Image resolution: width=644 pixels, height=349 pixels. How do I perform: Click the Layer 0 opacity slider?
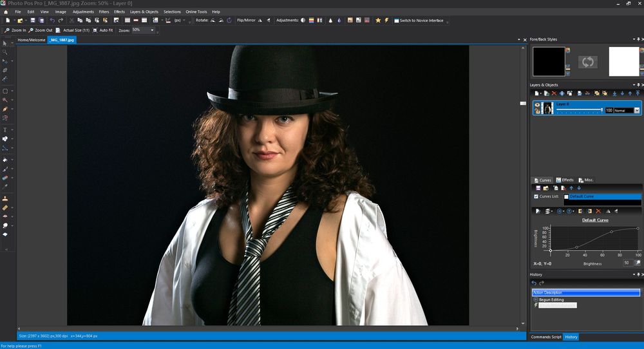[579, 110]
